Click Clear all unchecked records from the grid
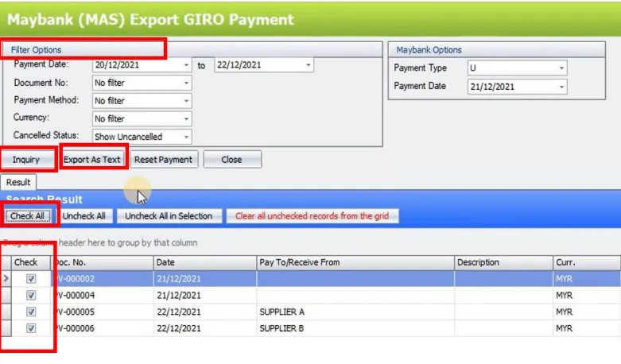Viewport: 621px width, 364px height. (312, 216)
